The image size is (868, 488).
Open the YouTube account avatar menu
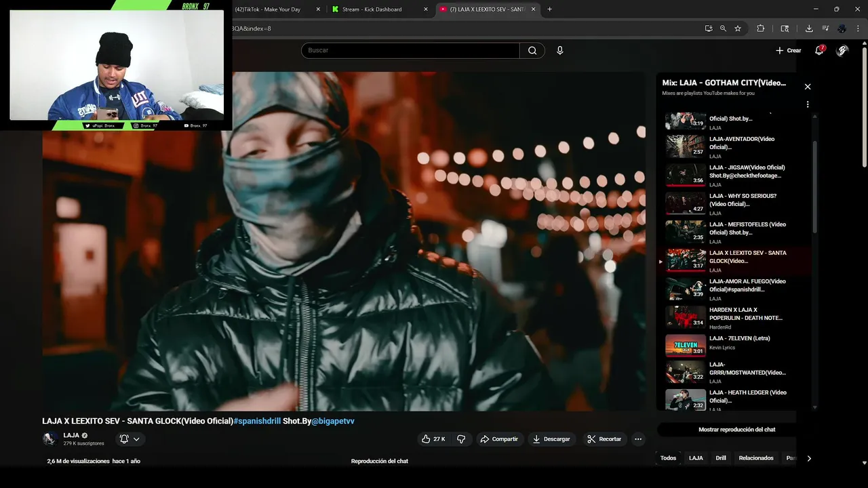[x=842, y=50]
